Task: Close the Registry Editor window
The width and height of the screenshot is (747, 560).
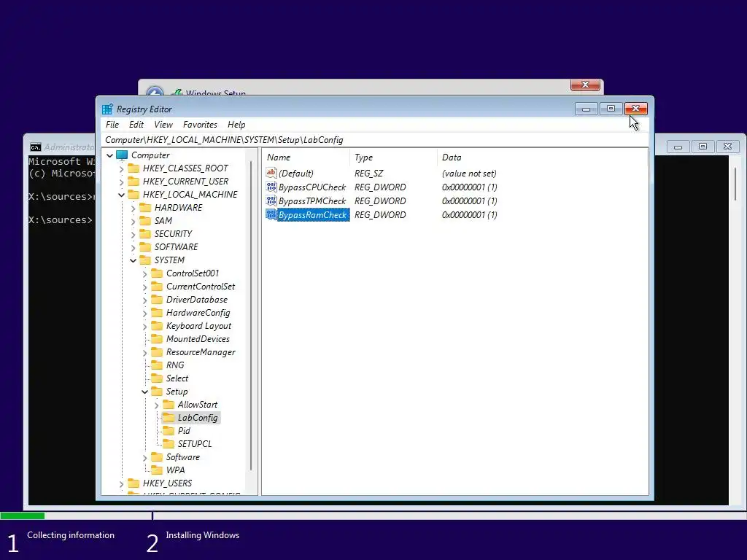Action: tap(636, 109)
